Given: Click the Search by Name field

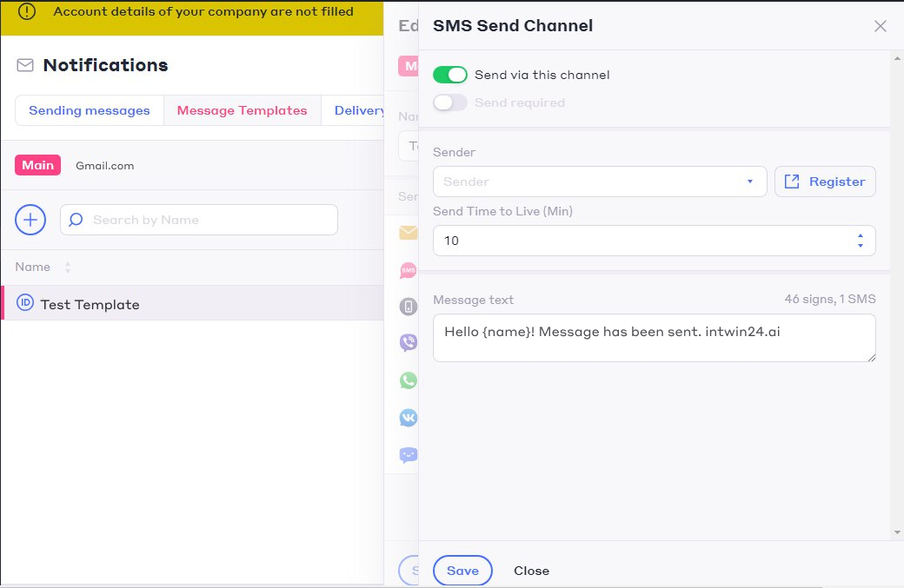Looking at the screenshot, I should point(209,220).
